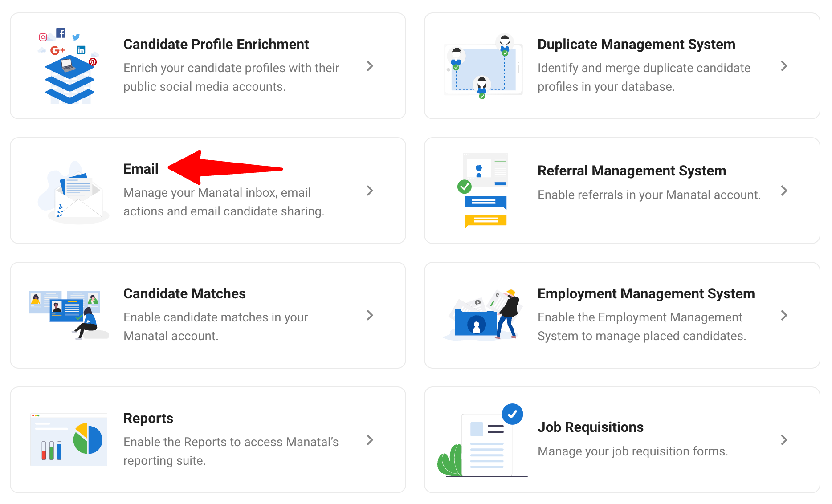Open the Employment Management System heading
Viewport: 832px width, 504px height.
646,293
